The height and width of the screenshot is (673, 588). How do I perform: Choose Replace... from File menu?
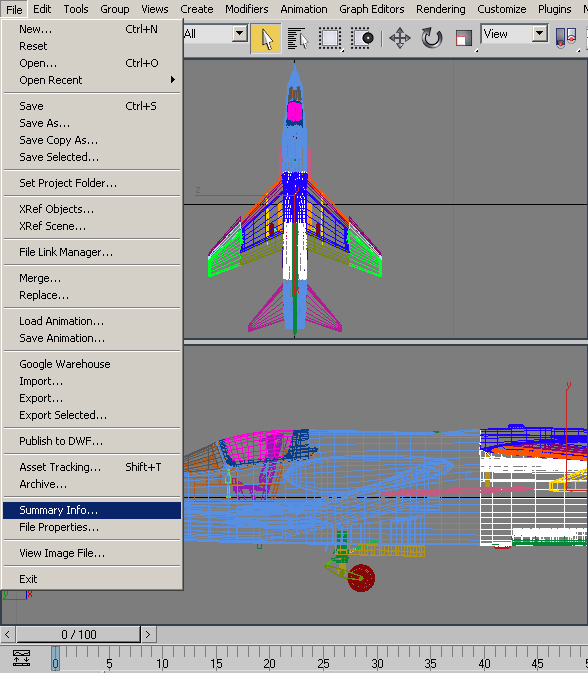pos(92,295)
